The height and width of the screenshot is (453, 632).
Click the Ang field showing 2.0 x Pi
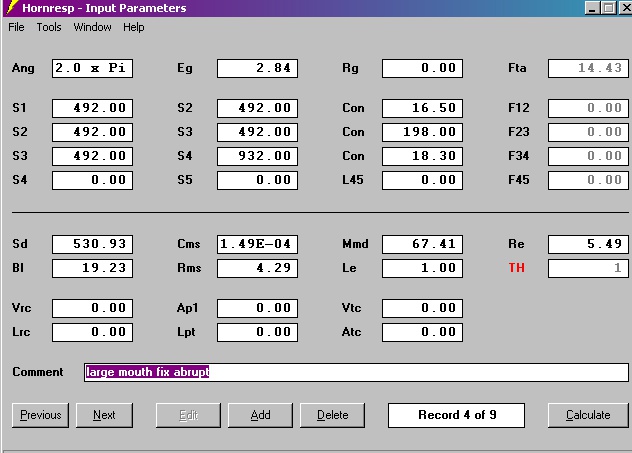pyautogui.click(x=92, y=68)
